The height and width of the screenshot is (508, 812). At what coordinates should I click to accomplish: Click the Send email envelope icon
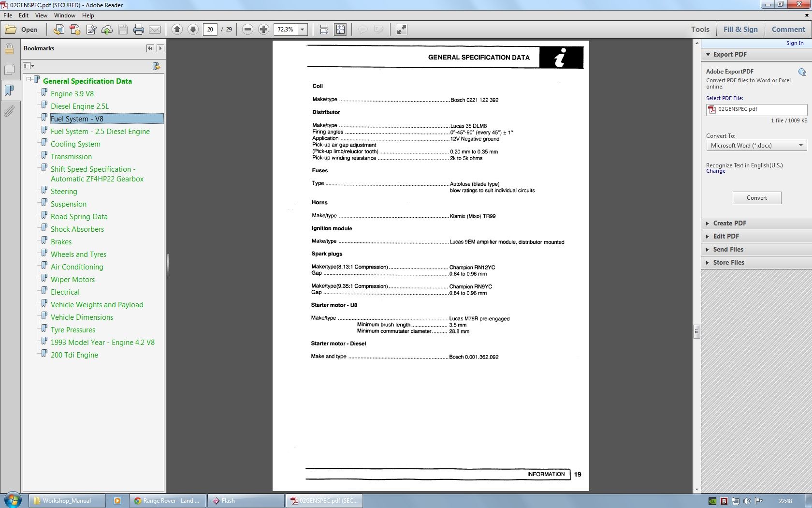155,30
